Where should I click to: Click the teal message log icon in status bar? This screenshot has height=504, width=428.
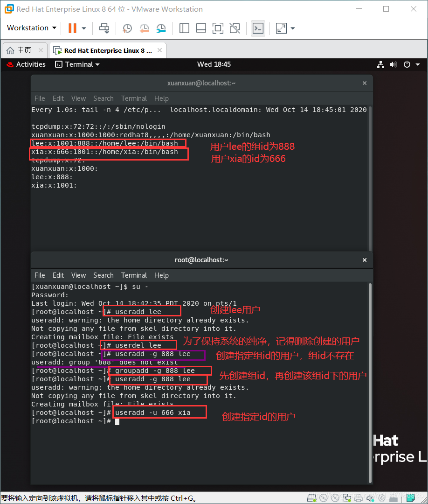pyautogui.click(x=411, y=498)
